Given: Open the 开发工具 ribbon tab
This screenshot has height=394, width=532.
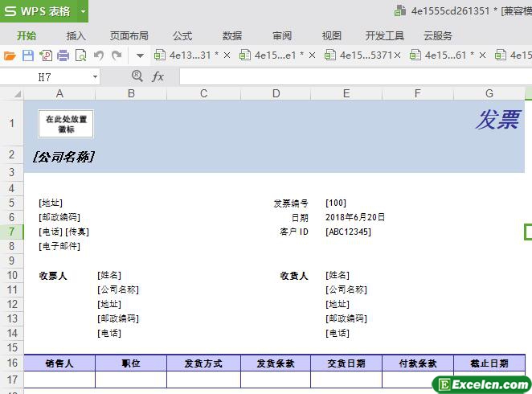Looking at the screenshot, I should pos(384,35).
